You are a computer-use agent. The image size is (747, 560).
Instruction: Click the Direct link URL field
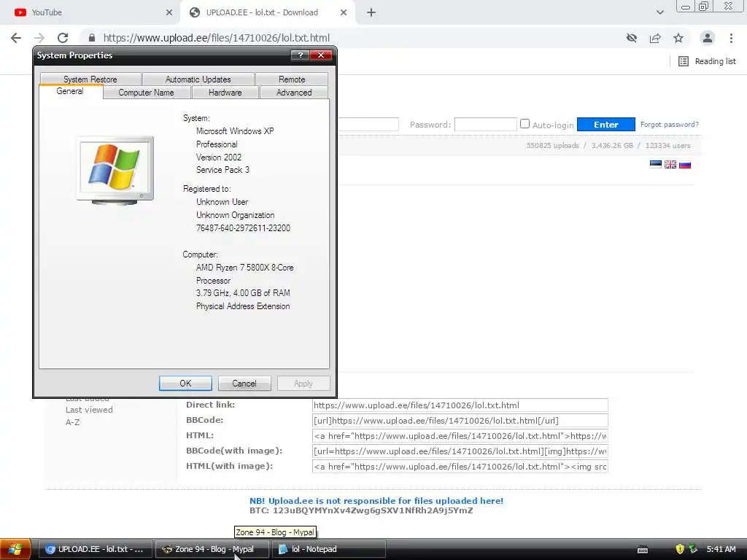pos(460,405)
